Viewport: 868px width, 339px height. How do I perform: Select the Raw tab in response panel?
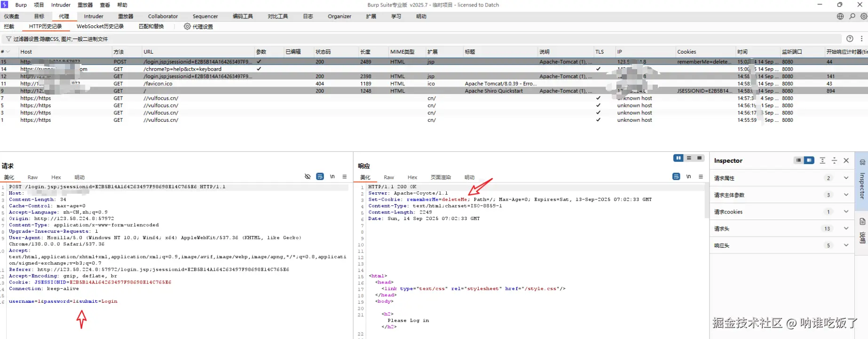(x=389, y=177)
